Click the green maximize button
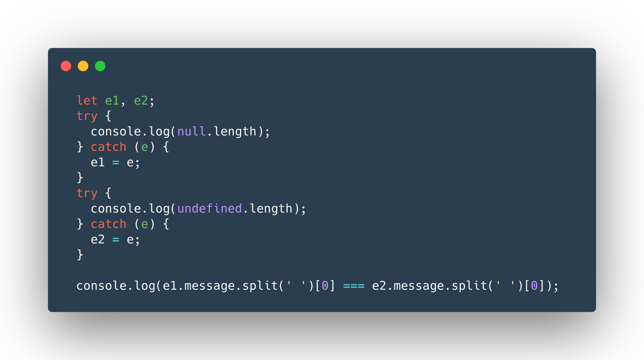The image size is (644, 360). [x=100, y=66]
